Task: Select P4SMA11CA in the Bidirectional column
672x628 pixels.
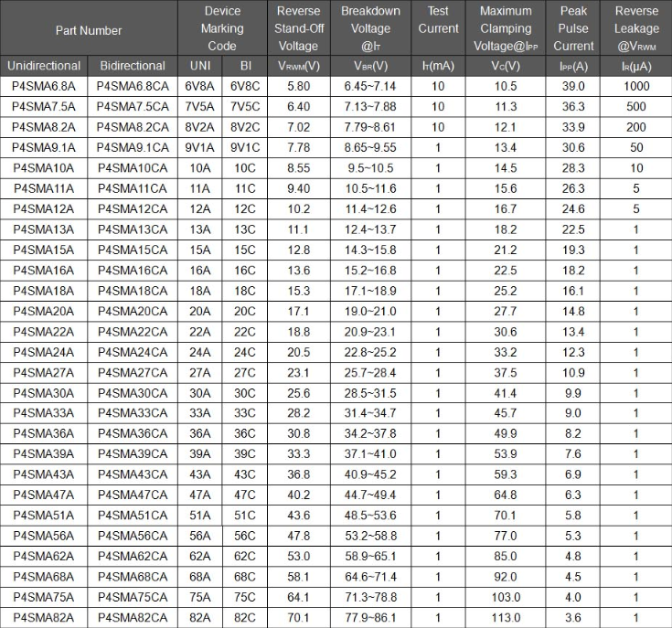Action: click(133, 188)
